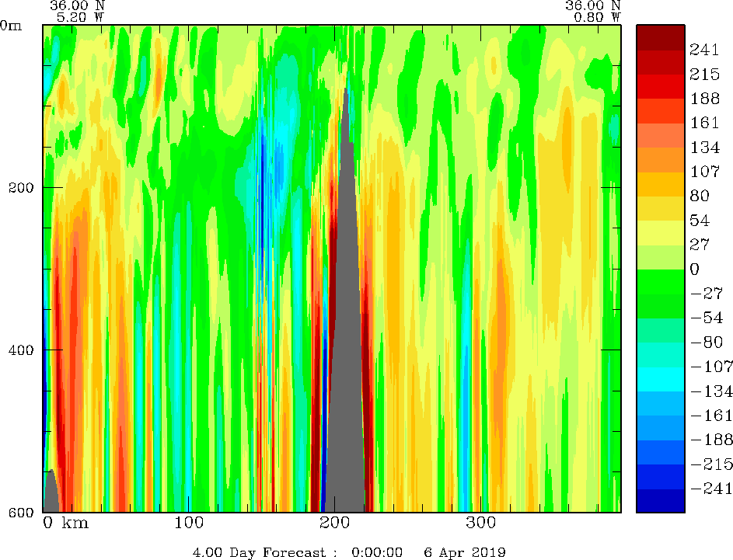This screenshot has height=560, width=733.
Task: Click the '188' colorbar label
Action: (704, 99)
